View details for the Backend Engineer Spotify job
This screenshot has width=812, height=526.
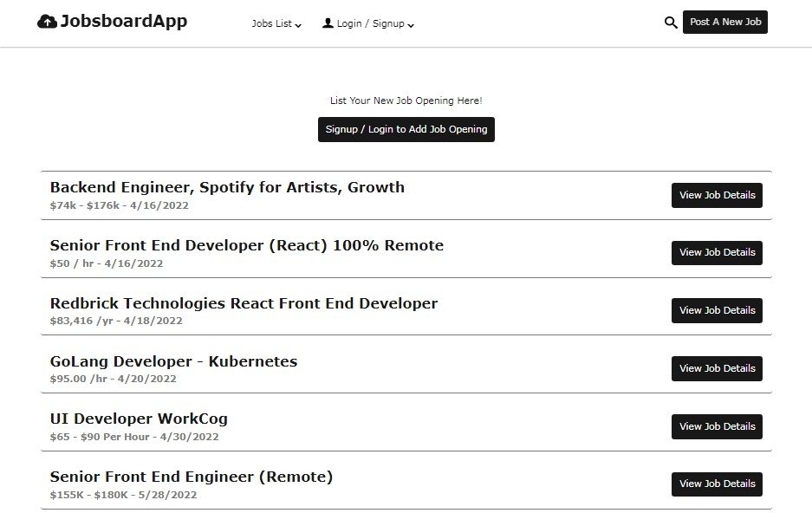717,195
